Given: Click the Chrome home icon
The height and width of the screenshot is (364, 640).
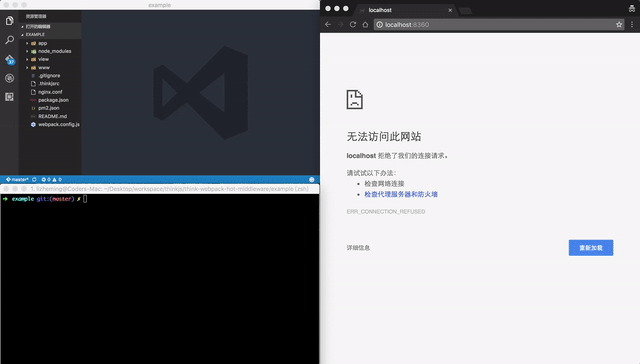Looking at the screenshot, I should (365, 24).
